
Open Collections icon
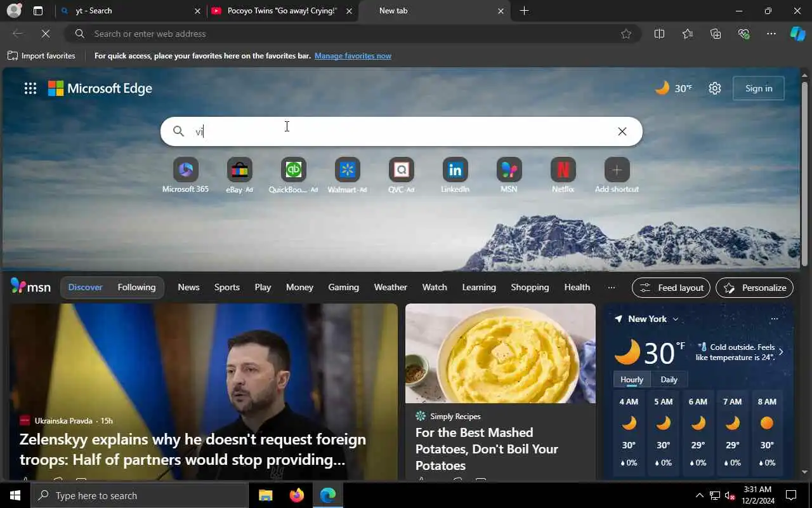tap(716, 34)
